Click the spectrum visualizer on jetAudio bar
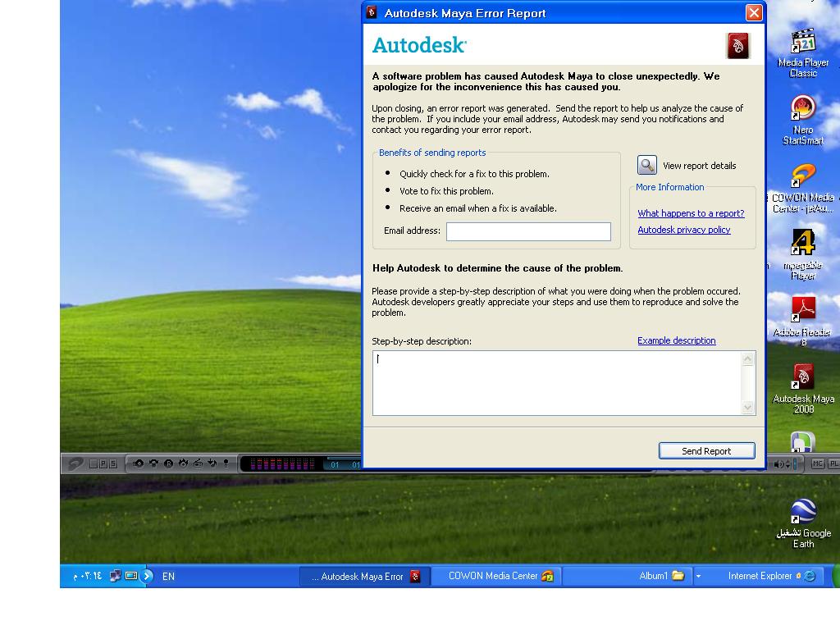 tap(283, 464)
